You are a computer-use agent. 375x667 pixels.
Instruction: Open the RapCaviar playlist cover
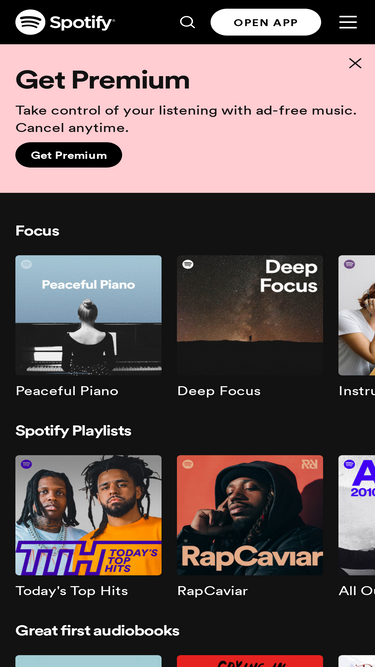click(250, 515)
